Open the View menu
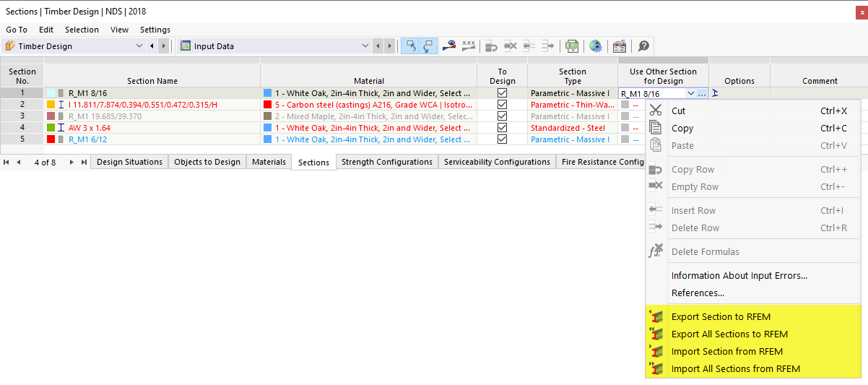 (x=120, y=30)
